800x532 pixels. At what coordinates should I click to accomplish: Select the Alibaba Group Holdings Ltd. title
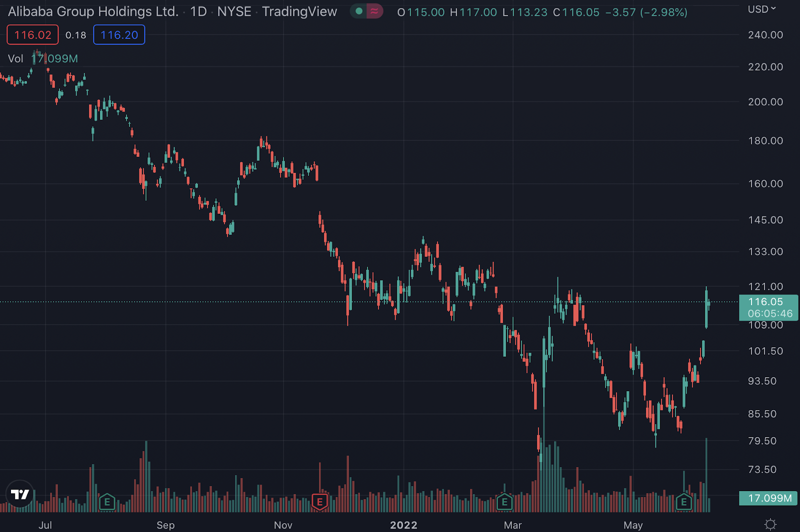click(x=93, y=11)
